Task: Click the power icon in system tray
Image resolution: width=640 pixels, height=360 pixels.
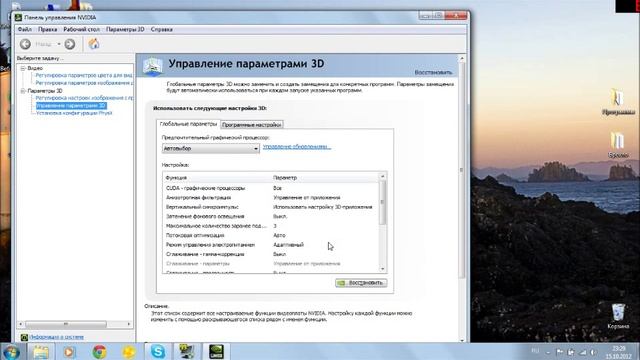Action: [x=571, y=352]
